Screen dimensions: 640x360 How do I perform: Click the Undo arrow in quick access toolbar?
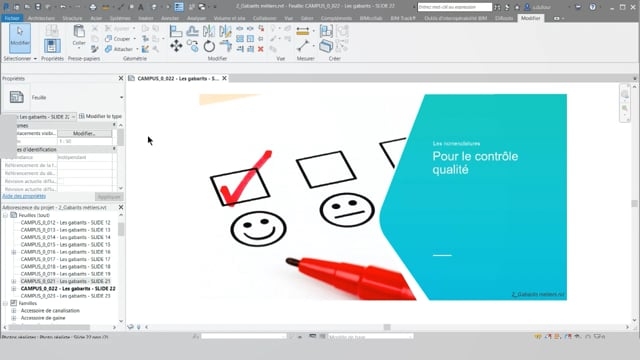pos(63,7)
